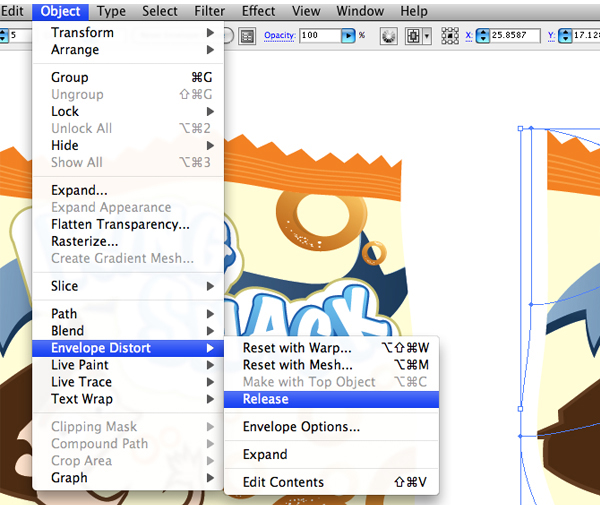Choose Release from Envelope Distort submenu
Image resolution: width=600 pixels, height=505 pixels.
265,399
